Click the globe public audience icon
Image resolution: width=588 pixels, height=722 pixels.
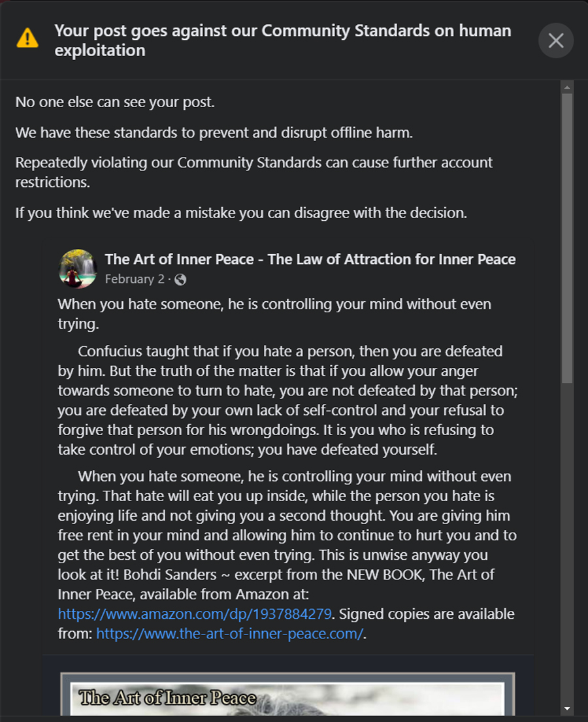tap(180, 280)
